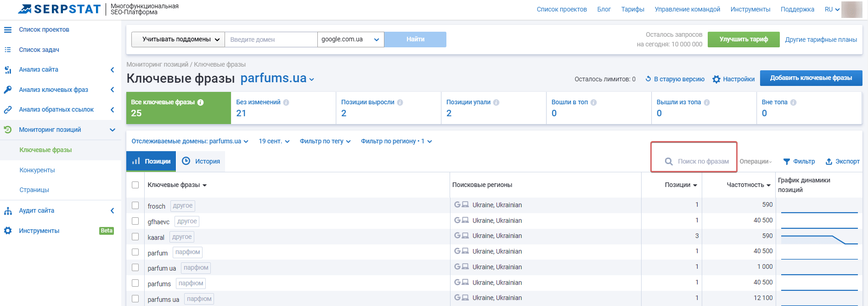
Task: Check the box for parfums ua keyword
Action: pyautogui.click(x=135, y=299)
